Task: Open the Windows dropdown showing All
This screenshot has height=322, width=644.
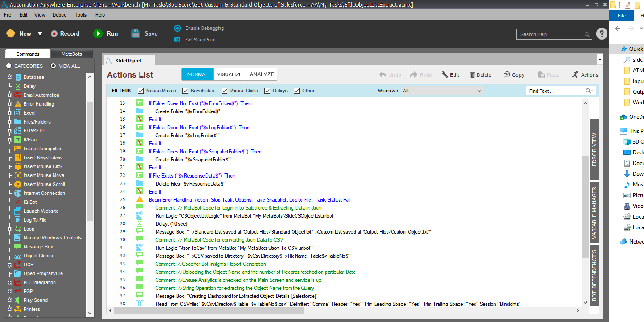Action: pos(442,91)
